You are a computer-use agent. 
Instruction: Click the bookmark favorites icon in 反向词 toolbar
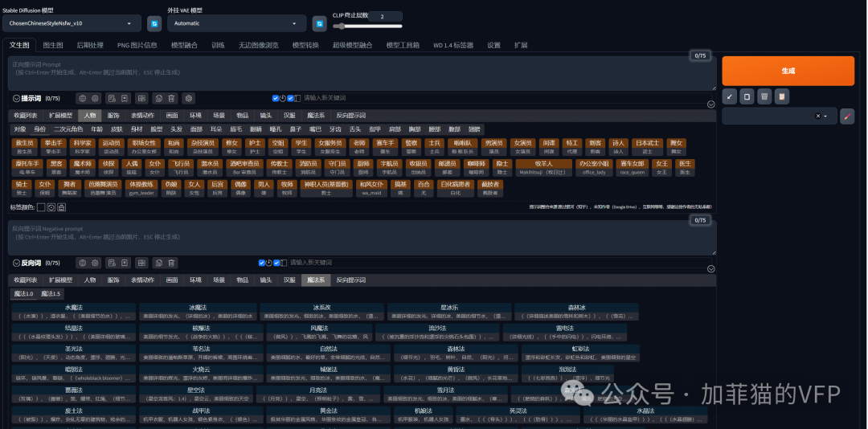pyautogui.click(x=125, y=263)
